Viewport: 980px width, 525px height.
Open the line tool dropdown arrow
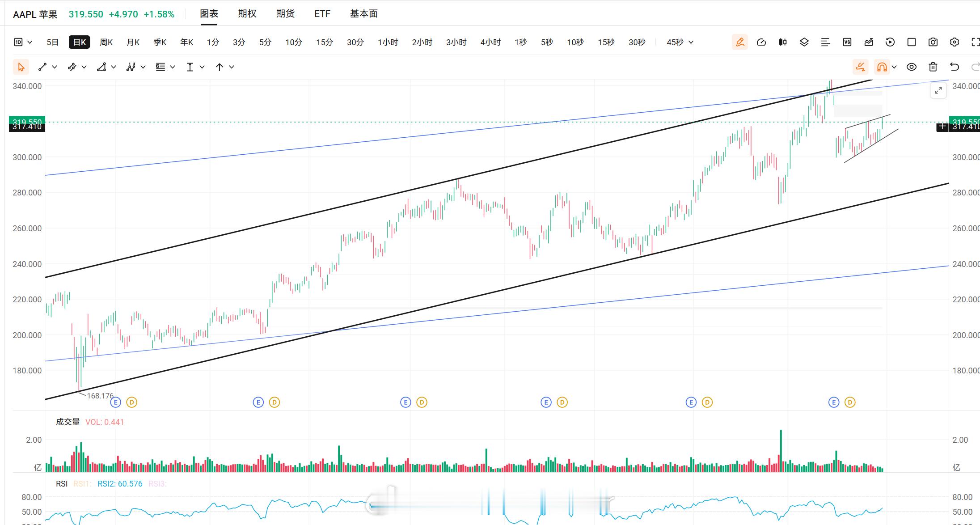(x=55, y=67)
